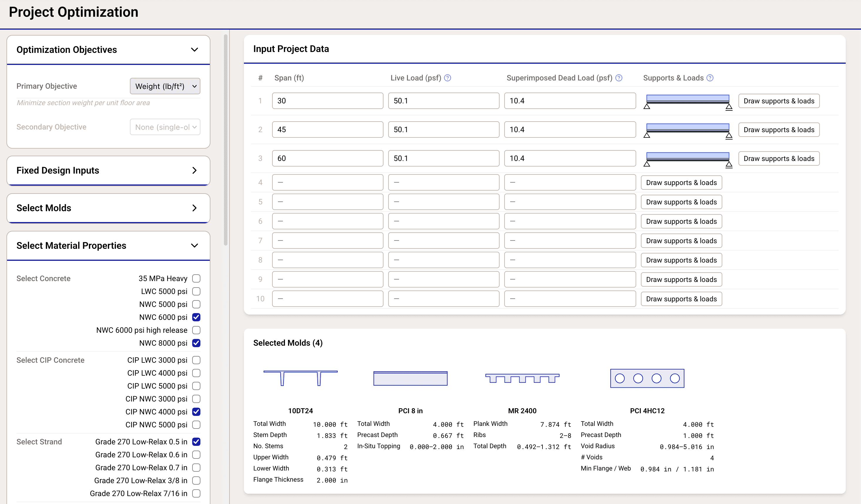Enable 35 MPa Heavy concrete
861x504 pixels.
tap(196, 278)
